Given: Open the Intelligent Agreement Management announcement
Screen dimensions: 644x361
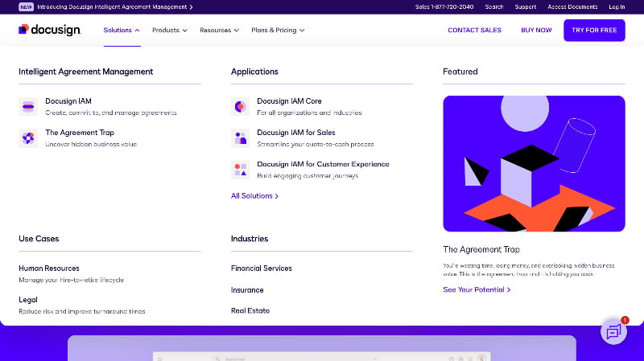Looking at the screenshot, I should click(x=115, y=7).
